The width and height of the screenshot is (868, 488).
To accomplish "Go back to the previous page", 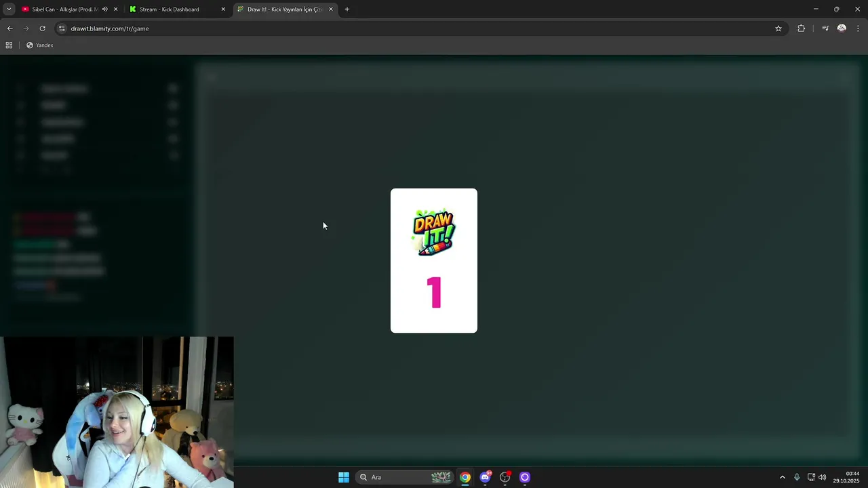I will pyautogui.click(x=9, y=28).
